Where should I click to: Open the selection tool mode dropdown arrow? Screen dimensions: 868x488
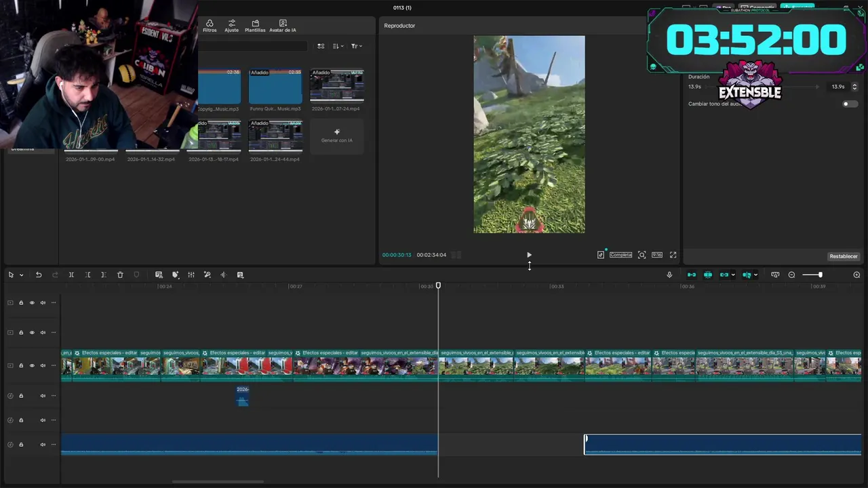(21, 275)
